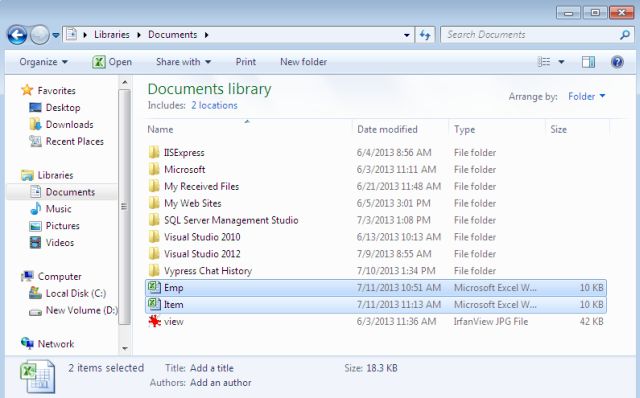Click Libraries in the address path

[111, 35]
